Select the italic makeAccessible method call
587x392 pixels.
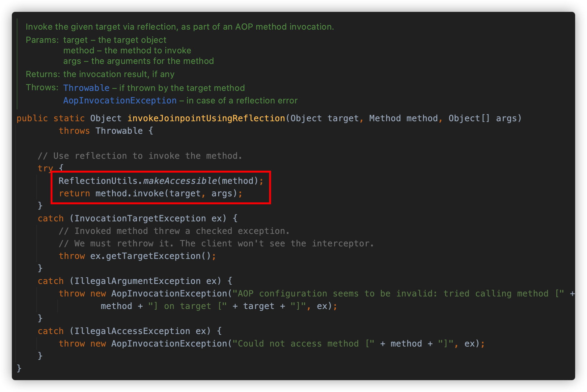180,181
